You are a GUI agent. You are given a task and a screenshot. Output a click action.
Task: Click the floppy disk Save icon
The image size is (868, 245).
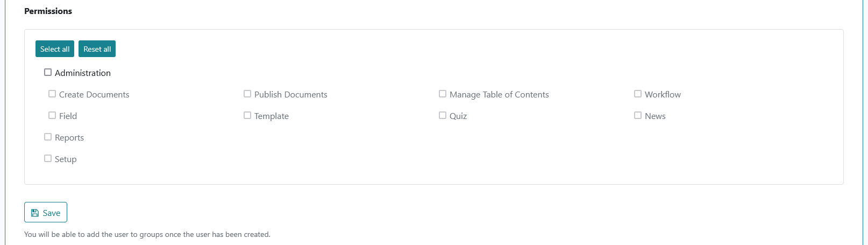click(35, 213)
